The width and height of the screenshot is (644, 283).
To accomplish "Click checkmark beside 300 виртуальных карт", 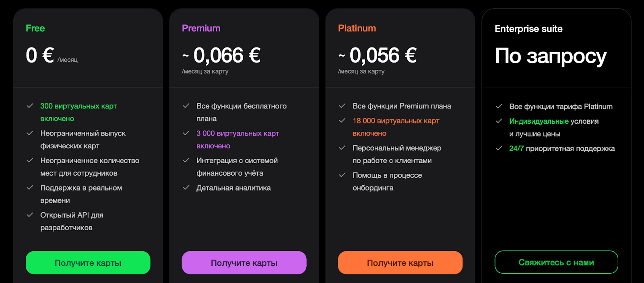I will pyautogui.click(x=30, y=106).
